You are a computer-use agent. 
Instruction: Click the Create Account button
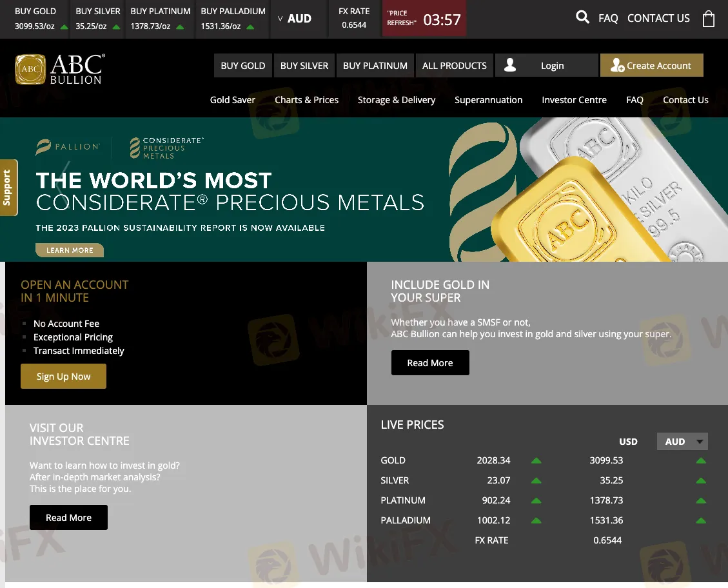[651, 65]
